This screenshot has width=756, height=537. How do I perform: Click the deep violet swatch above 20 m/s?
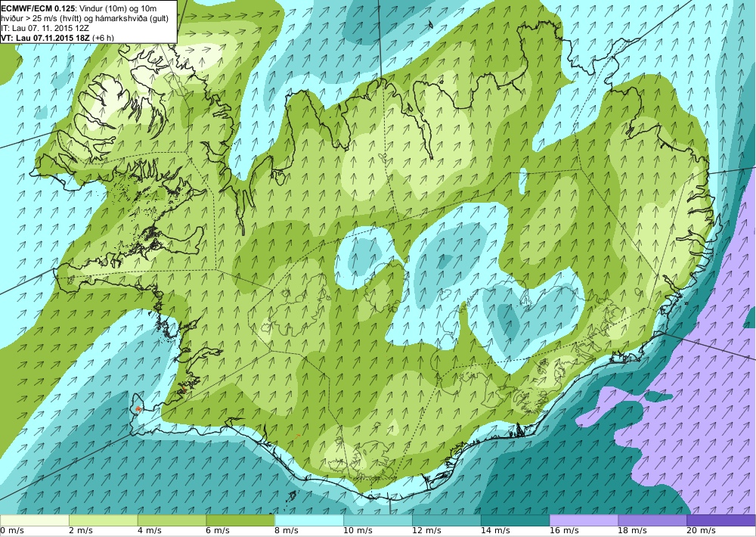tap(721, 520)
